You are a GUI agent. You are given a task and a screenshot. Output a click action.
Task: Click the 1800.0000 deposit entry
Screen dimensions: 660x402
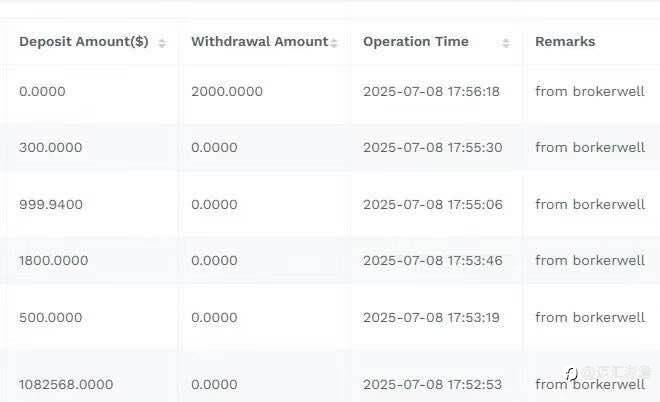point(53,261)
